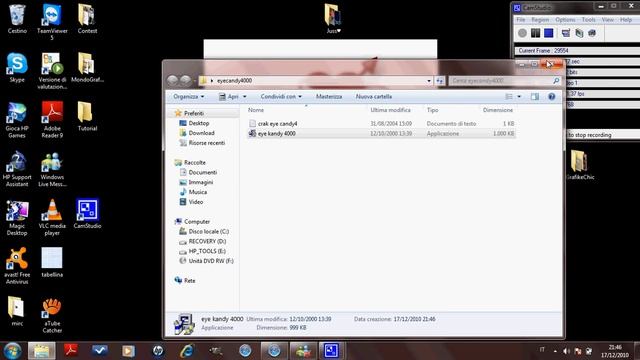640x360 pixels.
Task: Open the Condividi con dropdown
Action: [x=281, y=97]
